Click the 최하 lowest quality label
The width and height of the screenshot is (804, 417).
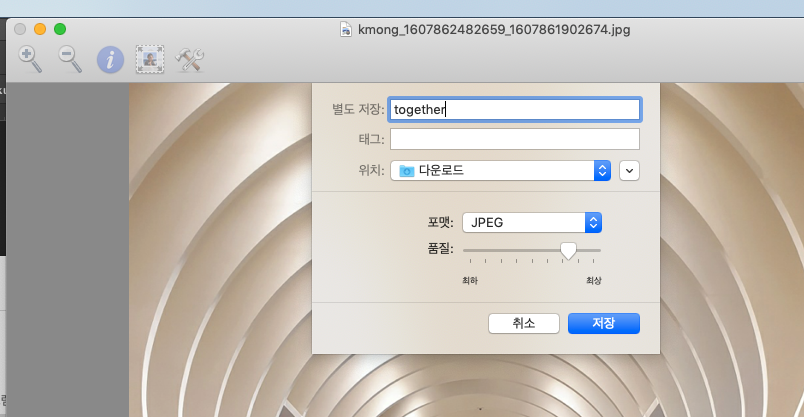coord(470,281)
